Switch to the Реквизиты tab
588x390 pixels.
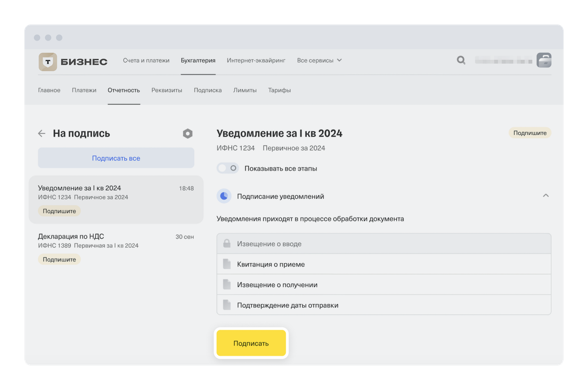(x=167, y=90)
